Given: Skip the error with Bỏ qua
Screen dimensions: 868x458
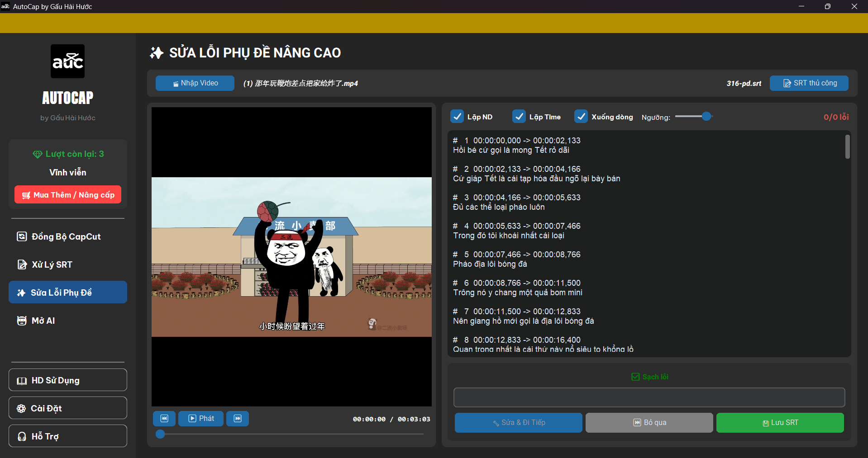Looking at the screenshot, I should tap(649, 423).
